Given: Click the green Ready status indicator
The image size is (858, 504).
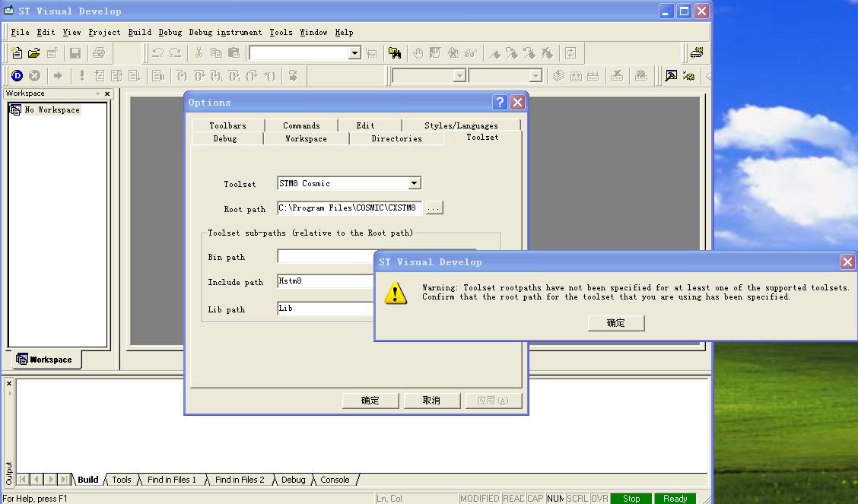Looking at the screenshot, I should click(675, 499).
